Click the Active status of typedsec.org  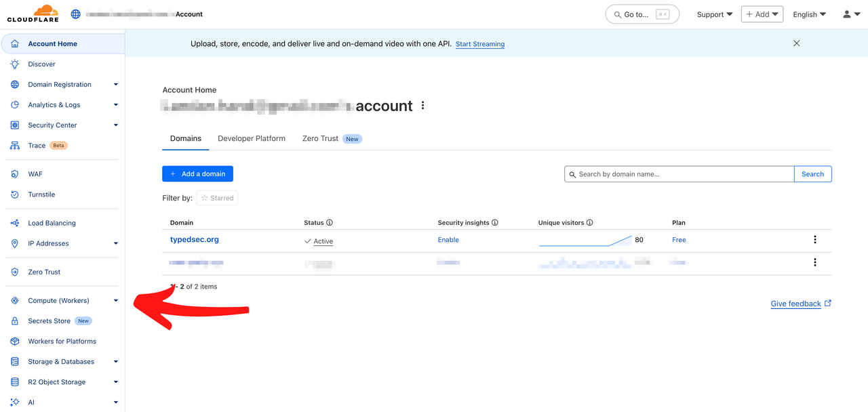(319, 241)
